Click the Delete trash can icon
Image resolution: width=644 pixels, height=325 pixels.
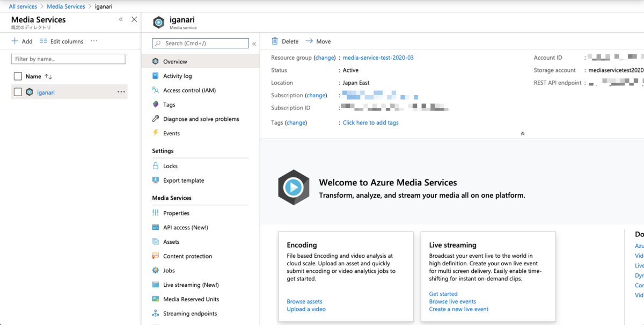pyautogui.click(x=275, y=41)
